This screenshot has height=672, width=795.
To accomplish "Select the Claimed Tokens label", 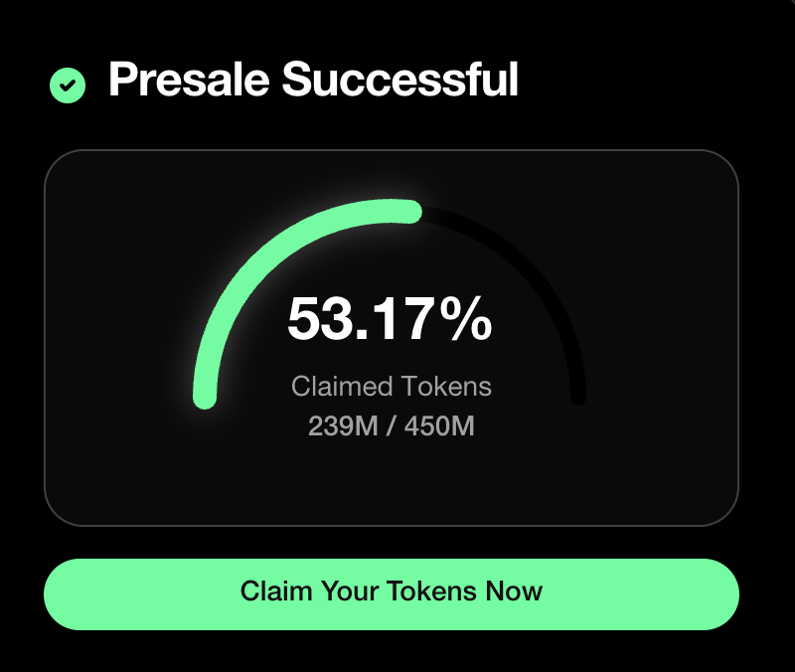I will pos(391,387).
